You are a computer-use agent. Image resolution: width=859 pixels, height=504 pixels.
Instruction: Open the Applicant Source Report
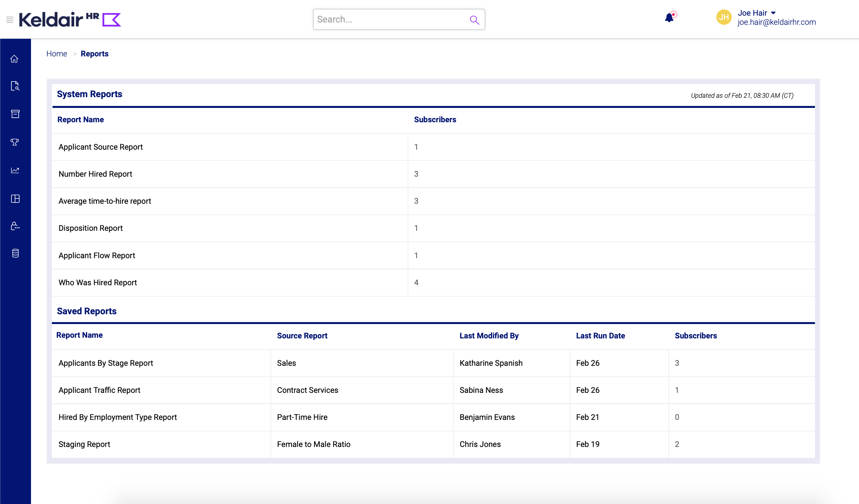point(101,147)
